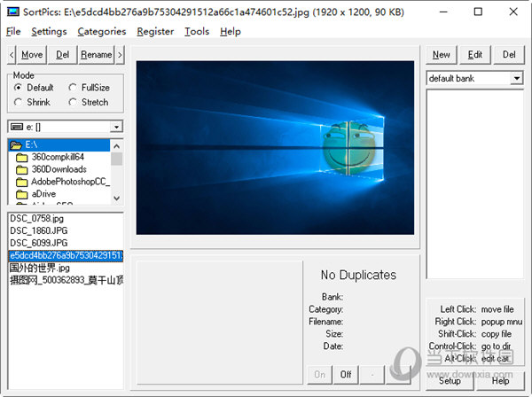This screenshot has width=532, height=397.
Task: Click the previous image arrow button
Action: pos(12,55)
